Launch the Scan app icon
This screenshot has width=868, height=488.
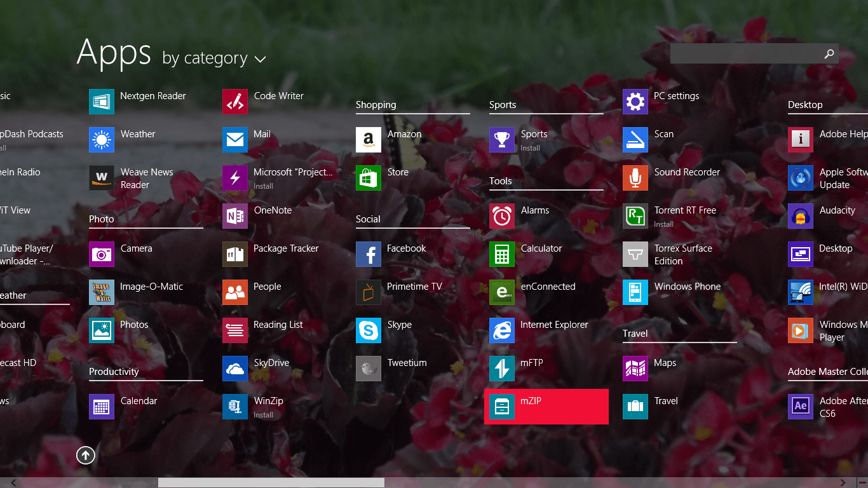coord(635,140)
